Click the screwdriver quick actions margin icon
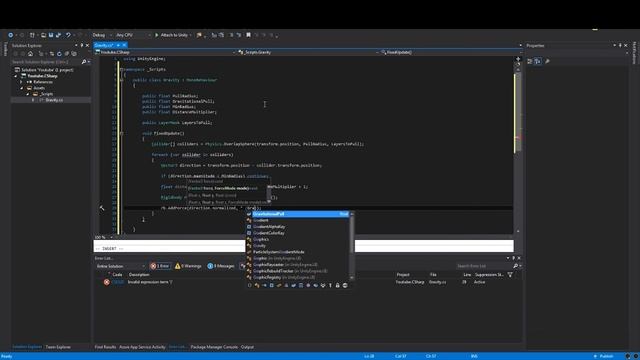The height and width of the screenshot is (360, 640). pyautogui.click(x=102, y=208)
